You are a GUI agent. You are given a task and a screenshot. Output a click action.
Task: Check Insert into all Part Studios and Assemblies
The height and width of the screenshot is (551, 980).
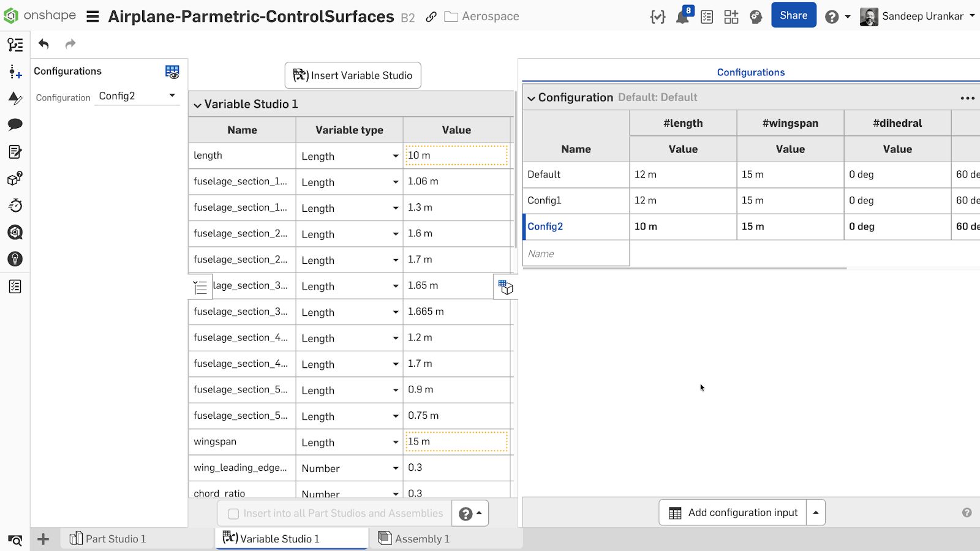click(x=233, y=514)
